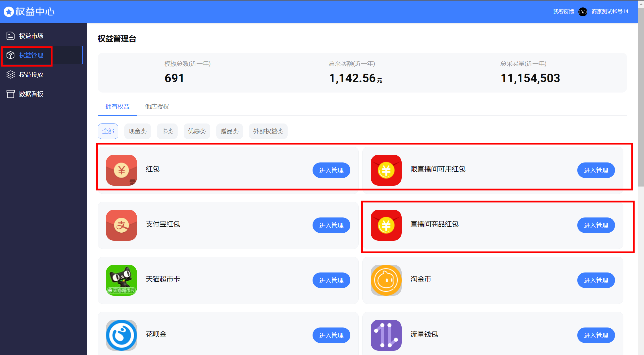This screenshot has height=355, width=644.
Task: Filter by 卡类 category
Action: pyautogui.click(x=167, y=131)
